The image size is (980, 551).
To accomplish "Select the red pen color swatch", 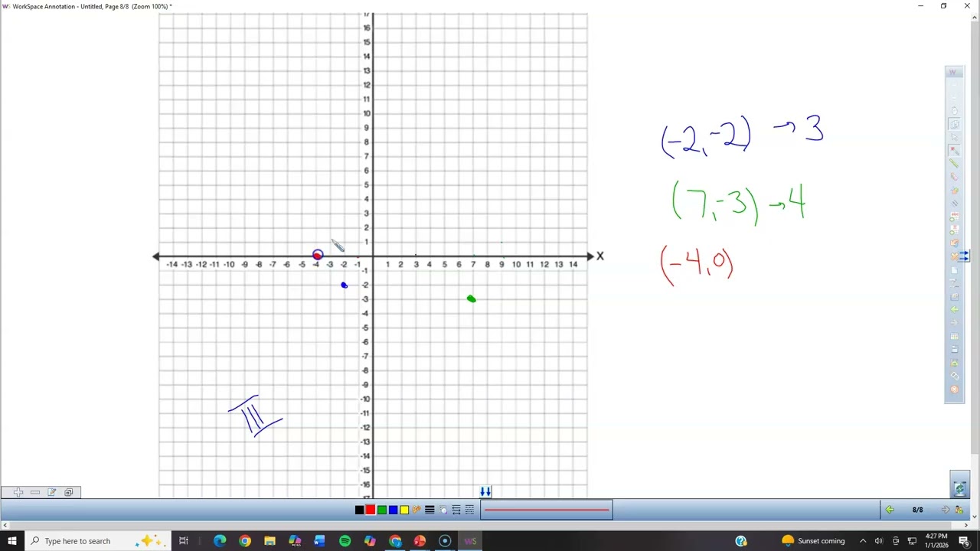I will click(371, 510).
